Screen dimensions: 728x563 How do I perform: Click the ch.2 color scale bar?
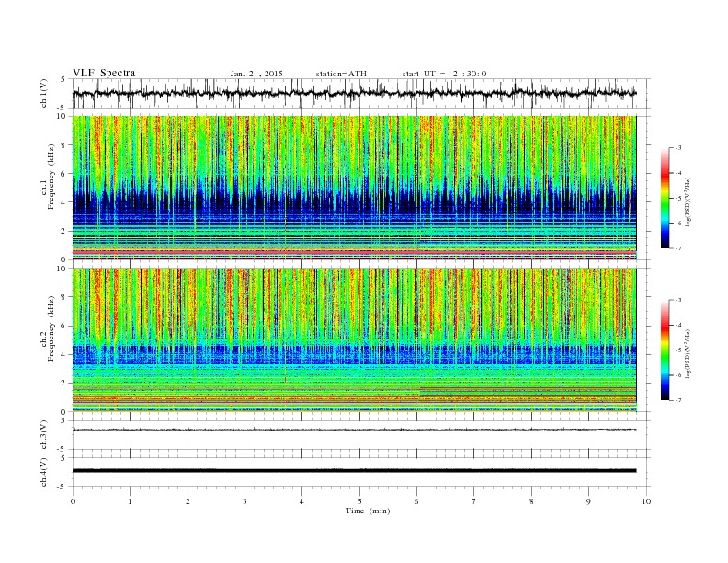[665, 350]
